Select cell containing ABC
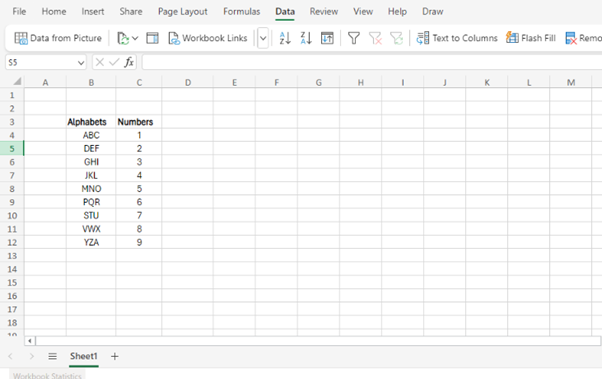 pos(91,135)
